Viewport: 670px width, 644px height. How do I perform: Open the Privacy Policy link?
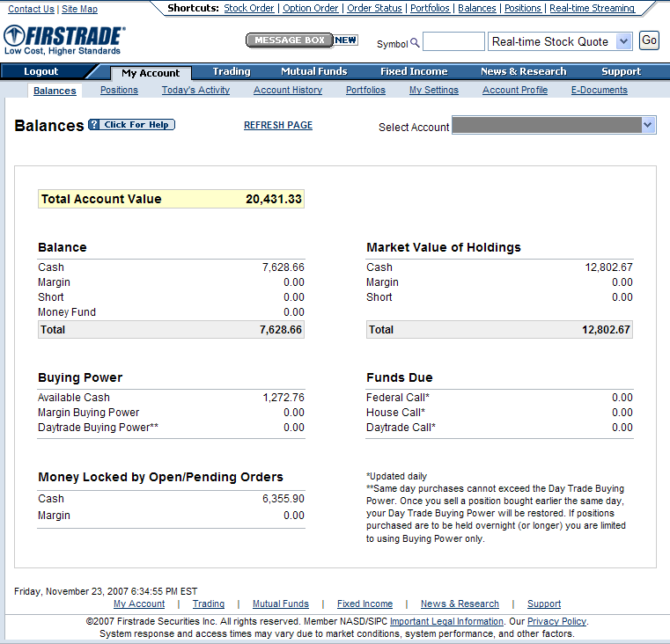point(556,621)
